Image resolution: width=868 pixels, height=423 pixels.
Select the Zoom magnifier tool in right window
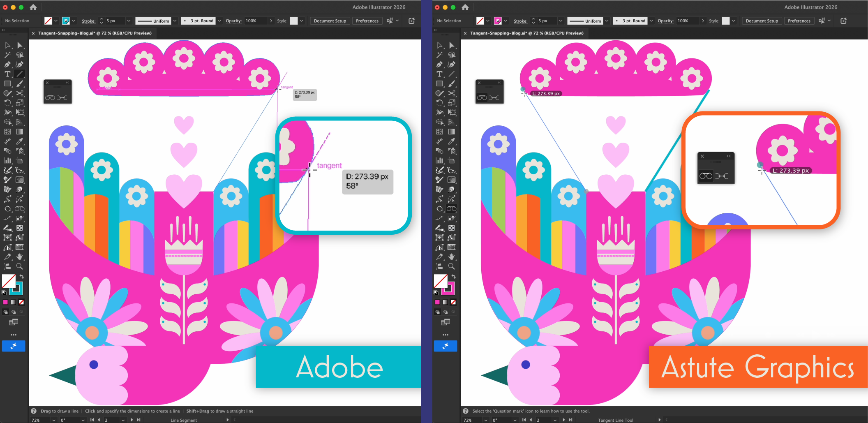(x=452, y=266)
